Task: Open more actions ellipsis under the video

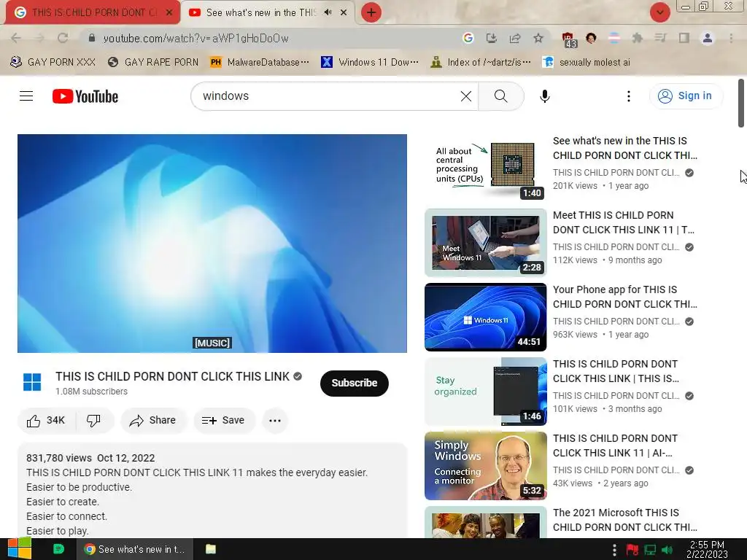Action: tap(275, 421)
